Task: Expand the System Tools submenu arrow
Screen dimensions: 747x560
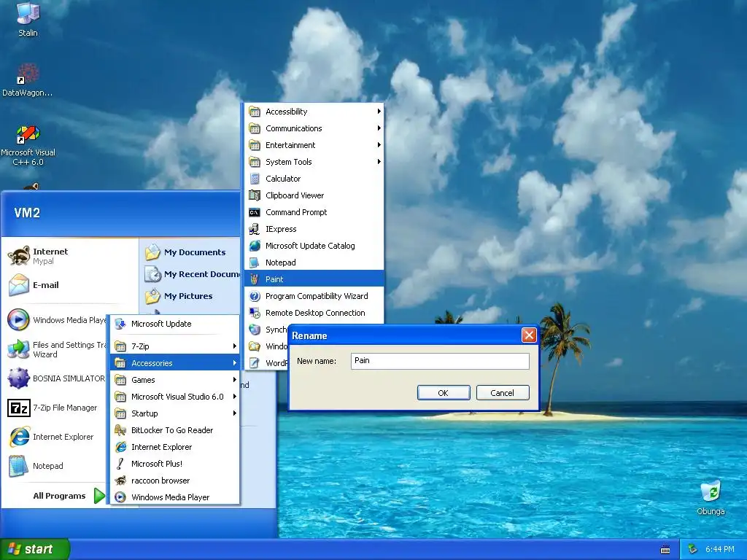Action: coord(379,162)
